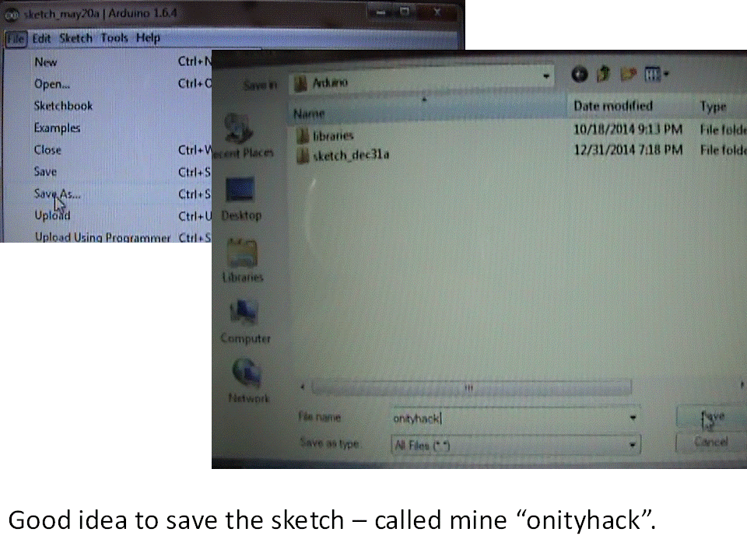Expand the File name dropdown arrow
The width and height of the screenshot is (747, 560).
pyautogui.click(x=633, y=418)
